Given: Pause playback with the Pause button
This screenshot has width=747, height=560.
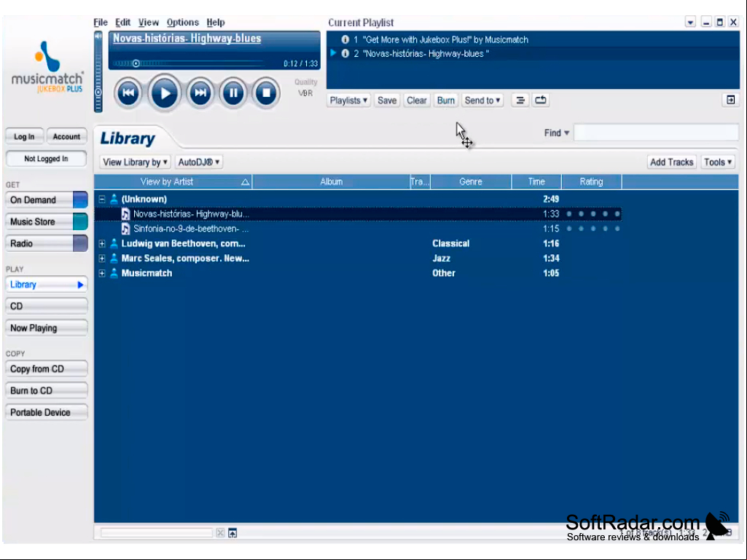Looking at the screenshot, I should [x=233, y=93].
